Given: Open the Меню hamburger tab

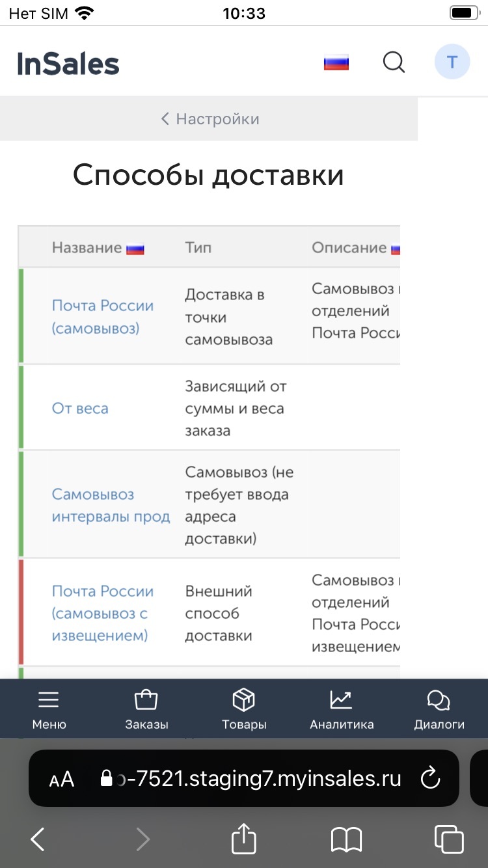Looking at the screenshot, I should 49,709.
